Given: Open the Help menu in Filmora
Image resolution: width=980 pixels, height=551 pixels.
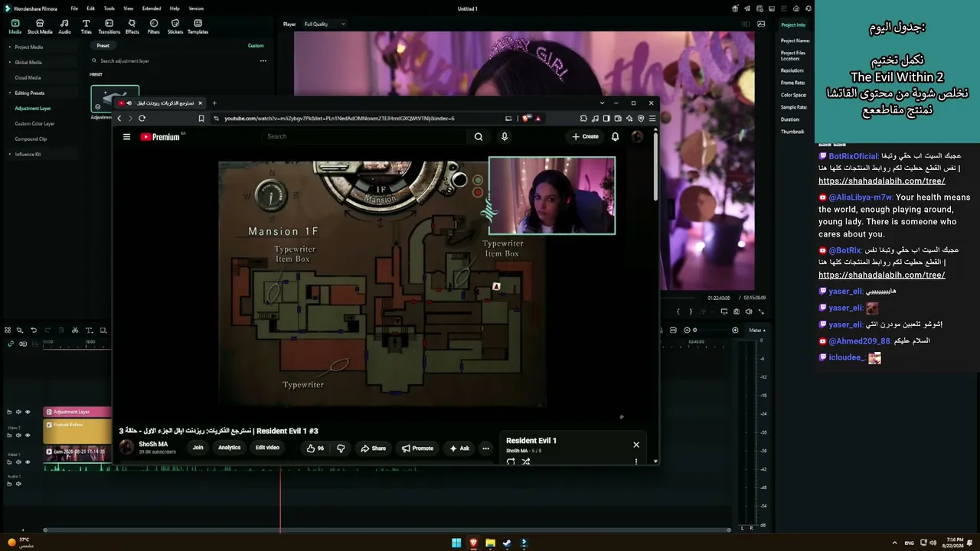Looking at the screenshot, I should click(x=175, y=8).
